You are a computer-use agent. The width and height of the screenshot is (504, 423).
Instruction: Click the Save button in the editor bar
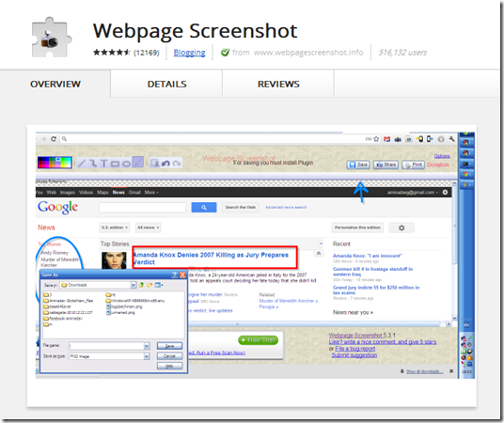tap(358, 164)
